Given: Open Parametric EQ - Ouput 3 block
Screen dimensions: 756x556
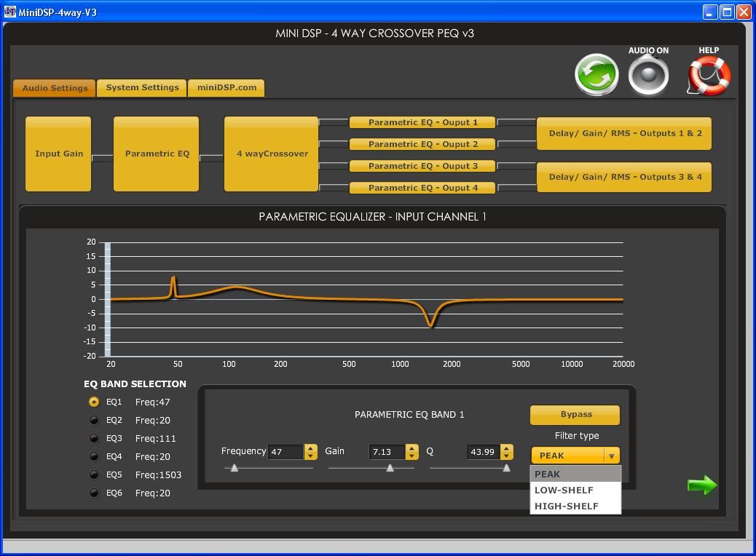Looking at the screenshot, I should (422, 165).
